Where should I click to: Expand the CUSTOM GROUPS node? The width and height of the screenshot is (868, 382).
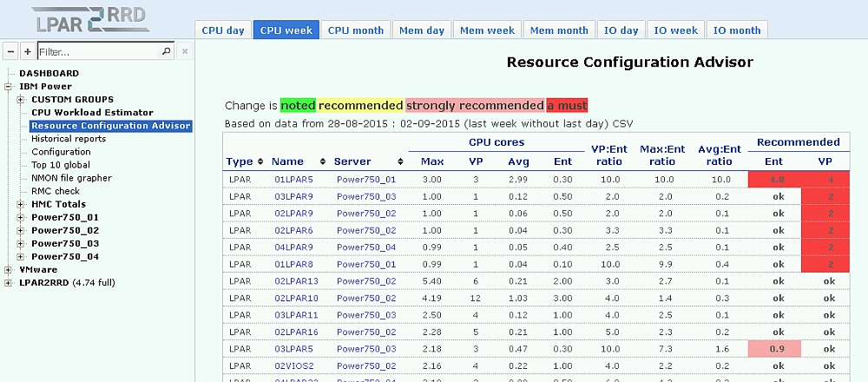pos(21,100)
